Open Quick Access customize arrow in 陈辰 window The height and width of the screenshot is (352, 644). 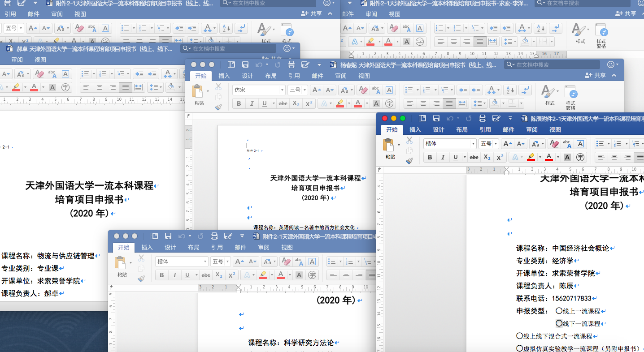tap(510, 118)
